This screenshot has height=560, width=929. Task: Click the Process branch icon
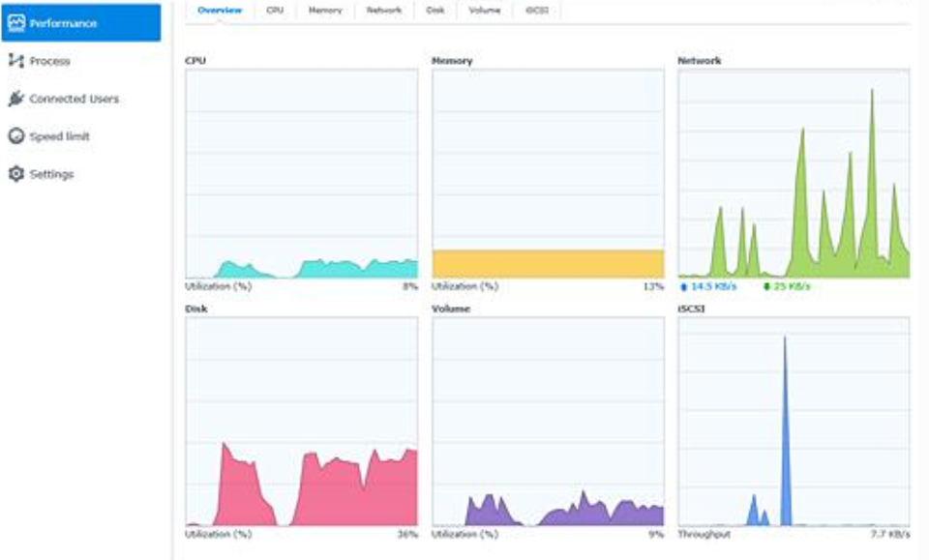click(16, 60)
